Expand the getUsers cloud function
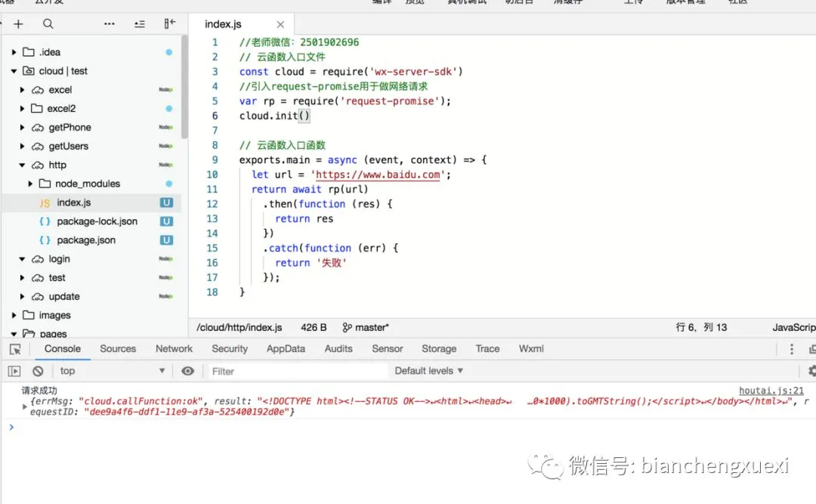Viewport: 816px width, 504px height. [x=22, y=147]
